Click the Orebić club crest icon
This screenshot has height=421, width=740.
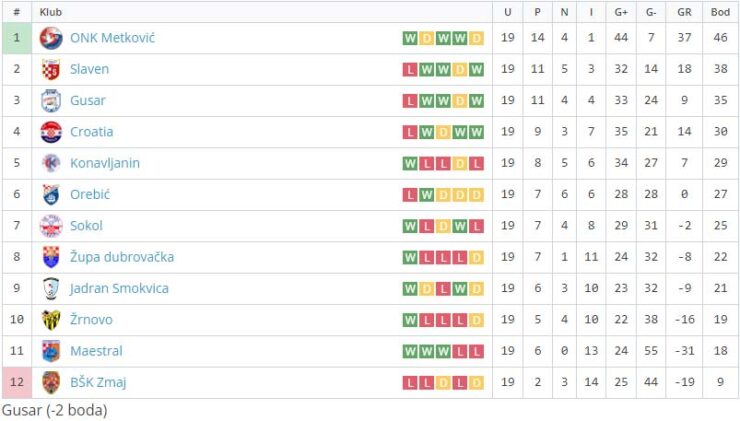pos(51,194)
